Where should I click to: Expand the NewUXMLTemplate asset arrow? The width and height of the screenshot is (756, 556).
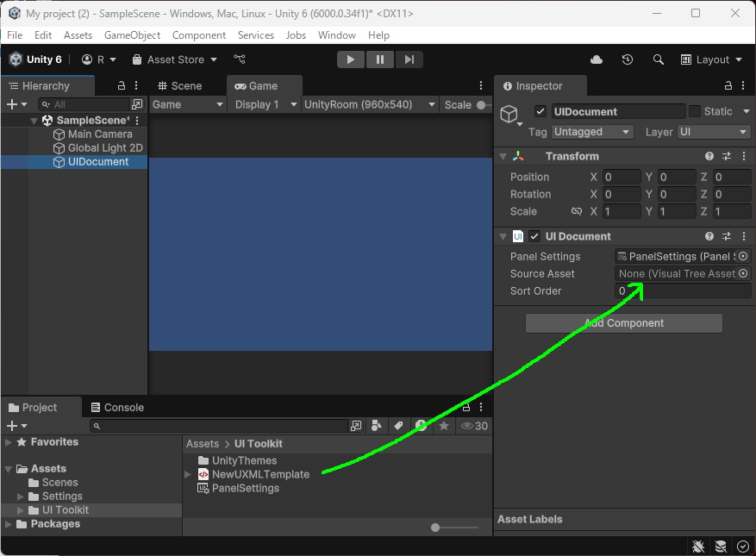pos(188,474)
